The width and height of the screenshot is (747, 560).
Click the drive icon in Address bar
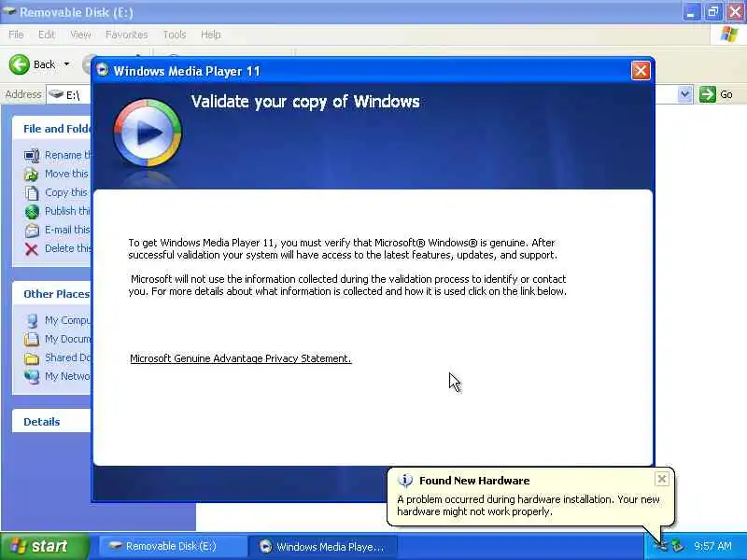[x=56, y=94]
